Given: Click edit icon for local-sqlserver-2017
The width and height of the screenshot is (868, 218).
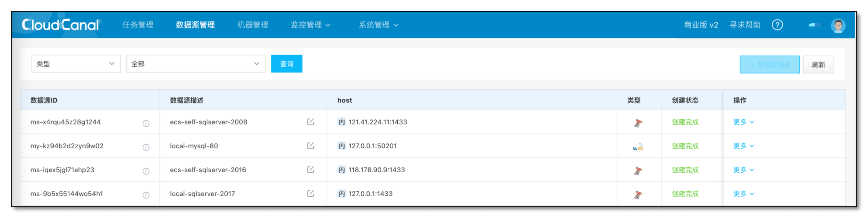Looking at the screenshot, I should (311, 194).
